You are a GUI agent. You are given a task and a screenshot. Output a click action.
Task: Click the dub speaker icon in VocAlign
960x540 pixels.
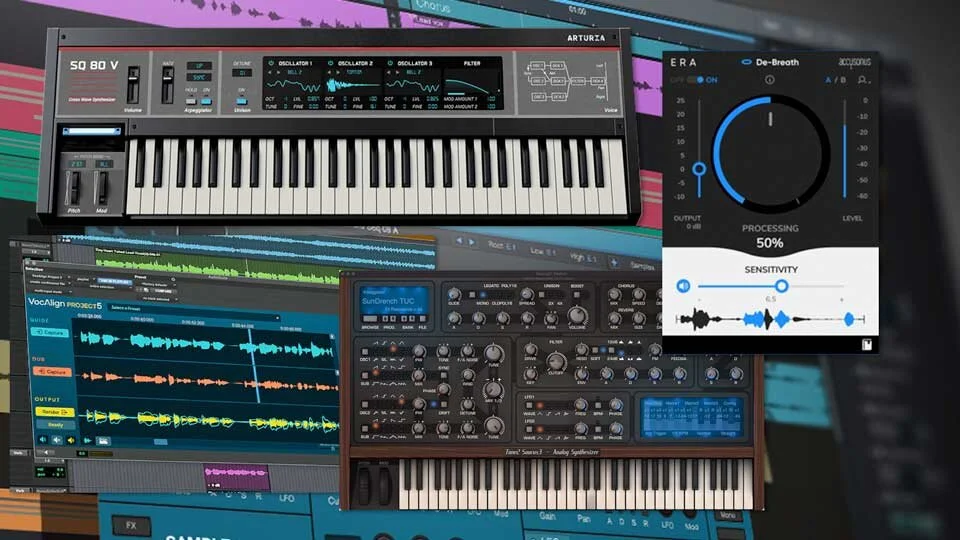coord(57,440)
